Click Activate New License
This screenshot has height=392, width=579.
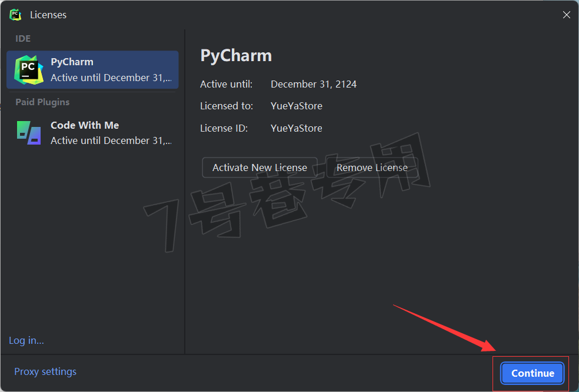click(259, 167)
